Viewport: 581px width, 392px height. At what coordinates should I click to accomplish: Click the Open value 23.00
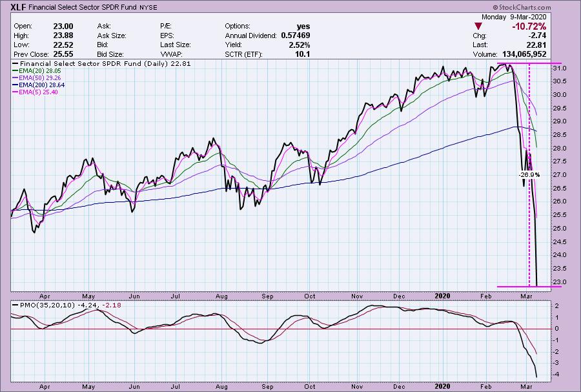pos(63,26)
